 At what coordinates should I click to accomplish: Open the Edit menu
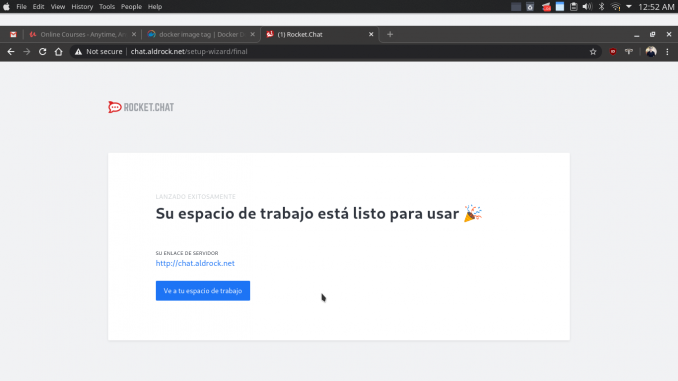[x=38, y=6]
